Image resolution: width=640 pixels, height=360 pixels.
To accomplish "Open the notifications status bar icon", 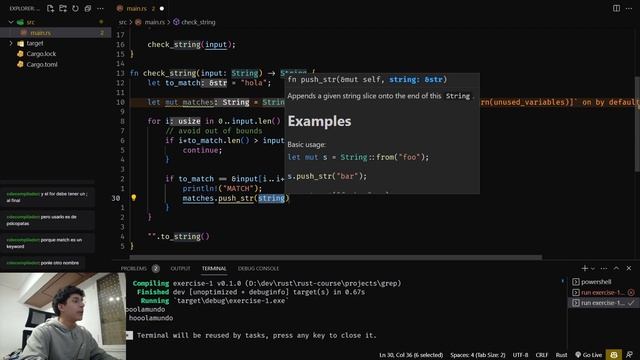I will pos(629,355).
